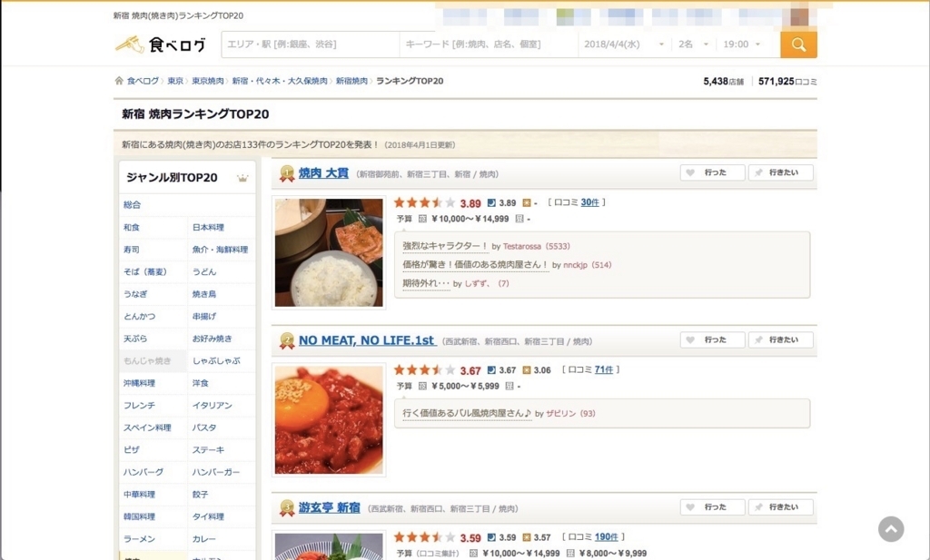Open the date dropdown 2018/4/4(水)
The width and height of the screenshot is (930, 560).
[x=624, y=44]
